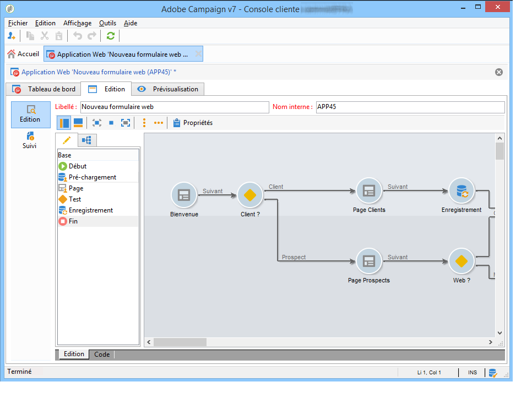Switch to the Prévisualisation tab
The height and width of the screenshot is (398, 532).
(x=167, y=89)
